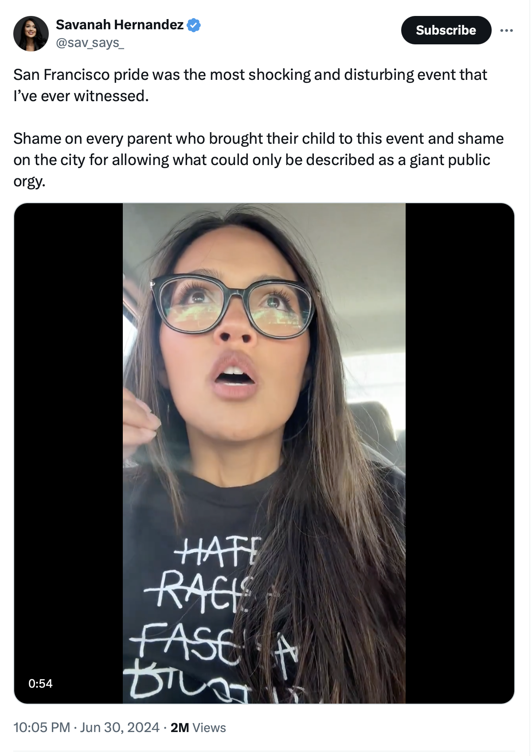The height and width of the screenshot is (756, 532).
Task: Play the embedded video
Action: tap(264, 453)
